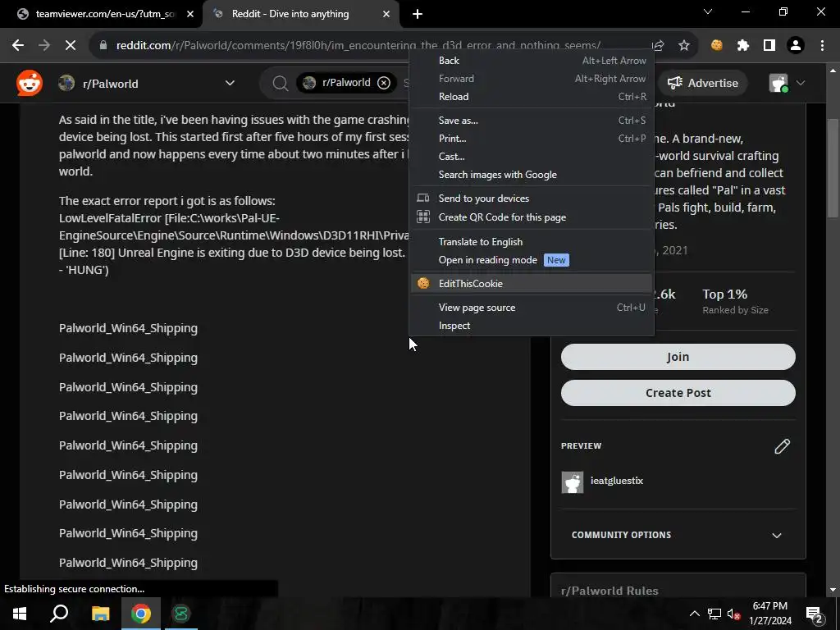Select Translate to English

[x=532, y=242]
